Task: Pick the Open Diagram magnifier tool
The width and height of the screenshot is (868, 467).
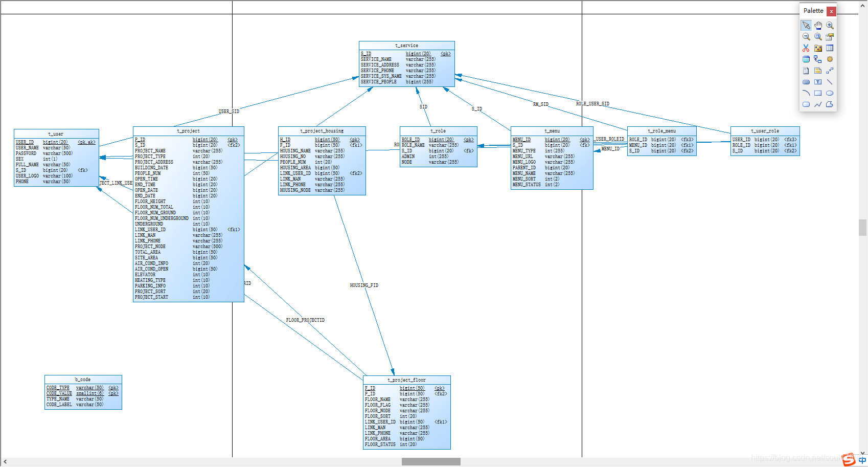Action: (x=818, y=37)
